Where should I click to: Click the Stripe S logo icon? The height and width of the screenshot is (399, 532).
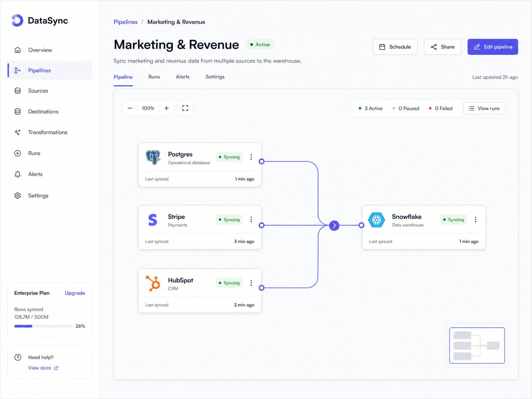coord(153,220)
